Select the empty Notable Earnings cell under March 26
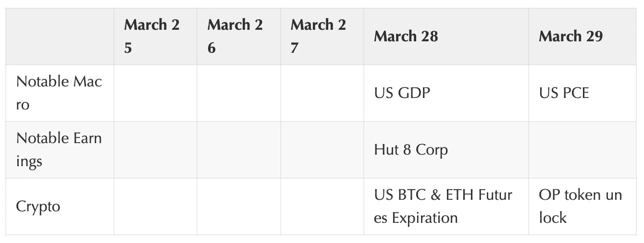This screenshot has height=243, width=644. (x=238, y=150)
